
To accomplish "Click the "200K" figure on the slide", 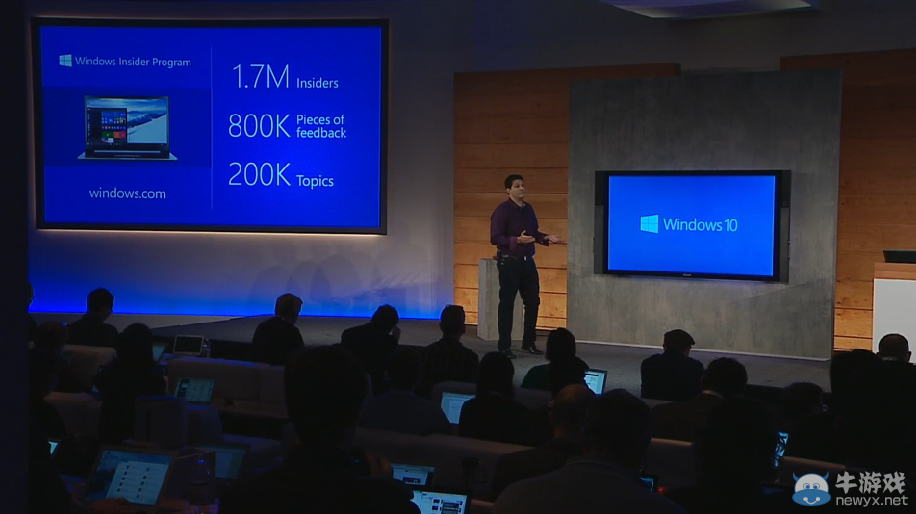I will click(x=259, y=175).
